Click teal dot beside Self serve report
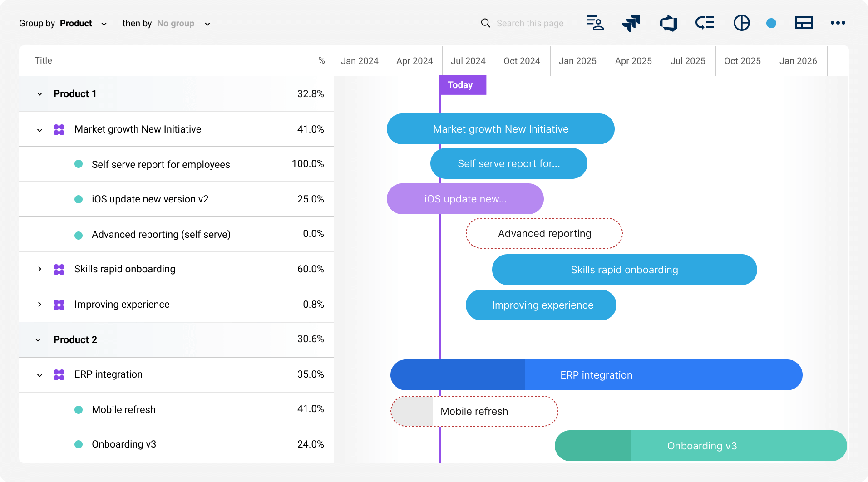The height and width of the screenshot is (482, 868). (x=79, y=164)
